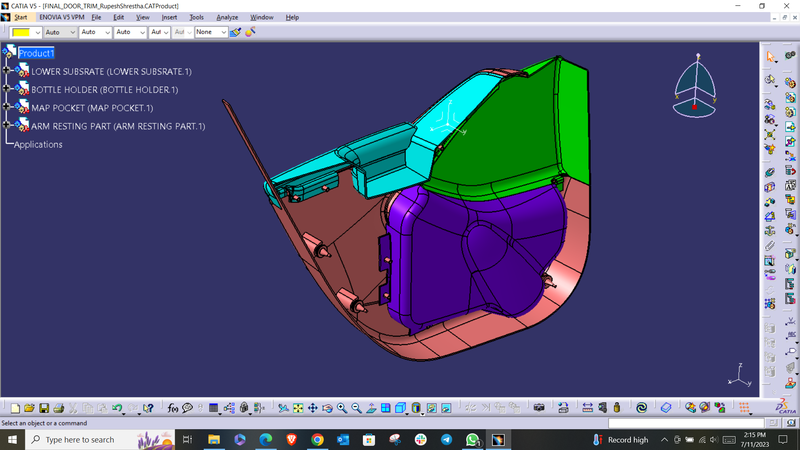This screenshot has width=800, height=450.
Task: Select BOTTLE HOLDER (BOTTLE HOLDER.1) in tree
Action: [105, 90]
